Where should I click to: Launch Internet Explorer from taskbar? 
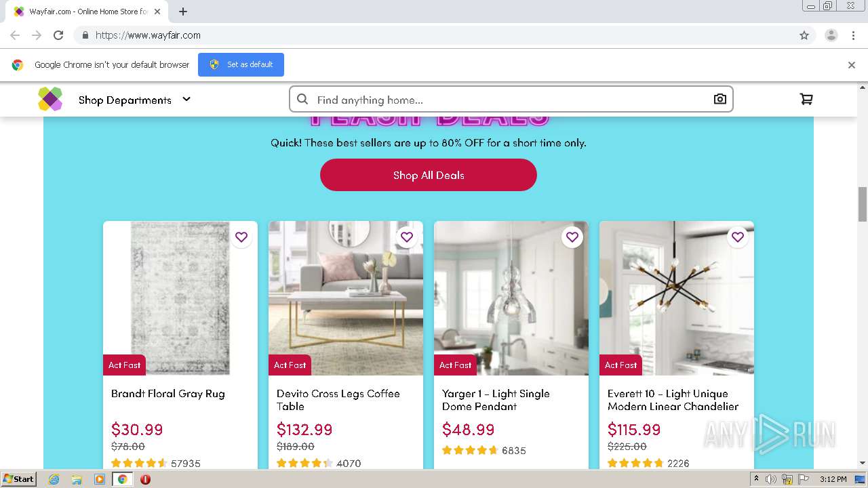point(54,479)
